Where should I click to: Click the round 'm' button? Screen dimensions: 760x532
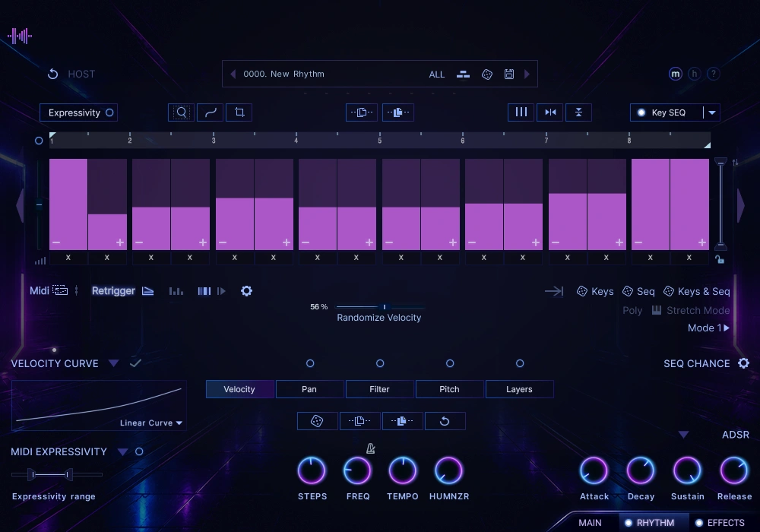coord(675,74)
